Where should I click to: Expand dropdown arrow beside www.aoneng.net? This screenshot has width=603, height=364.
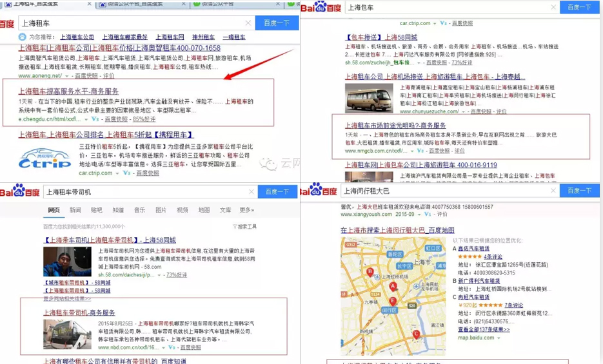pos(67,76)
